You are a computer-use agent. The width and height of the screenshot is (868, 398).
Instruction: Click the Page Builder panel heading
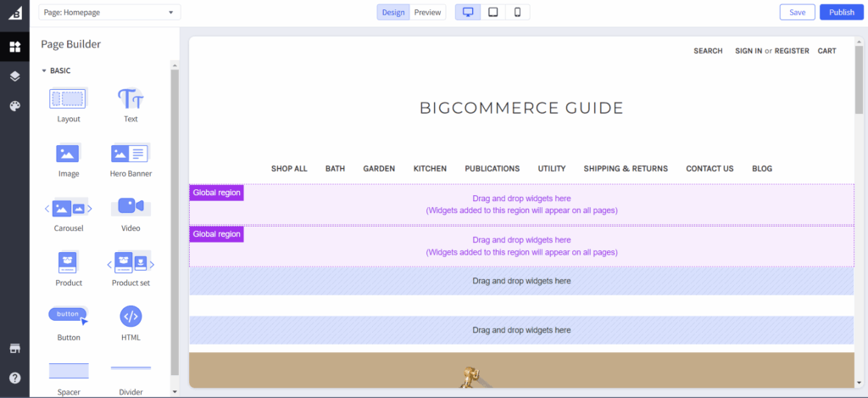click(71, 44)
